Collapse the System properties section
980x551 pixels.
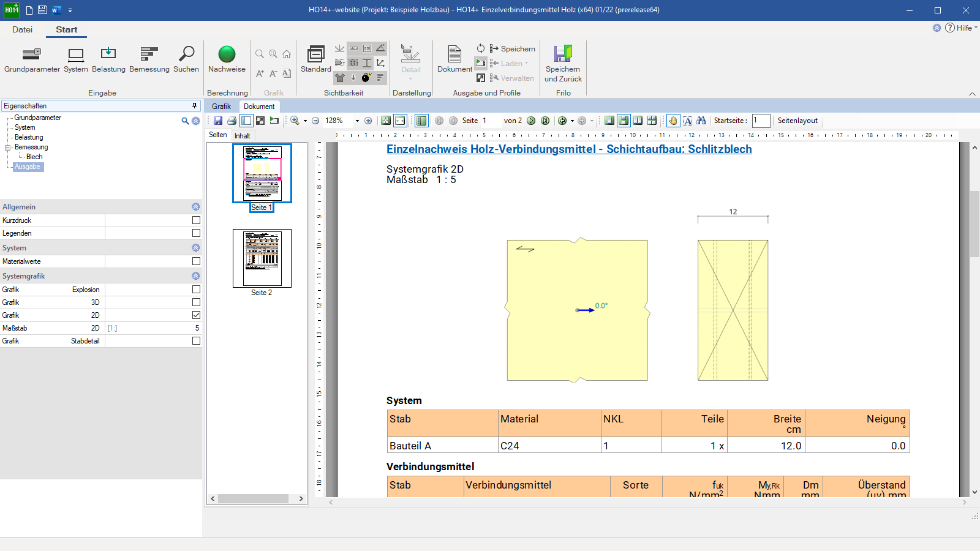pyautogui.click(x=195, y=247)
